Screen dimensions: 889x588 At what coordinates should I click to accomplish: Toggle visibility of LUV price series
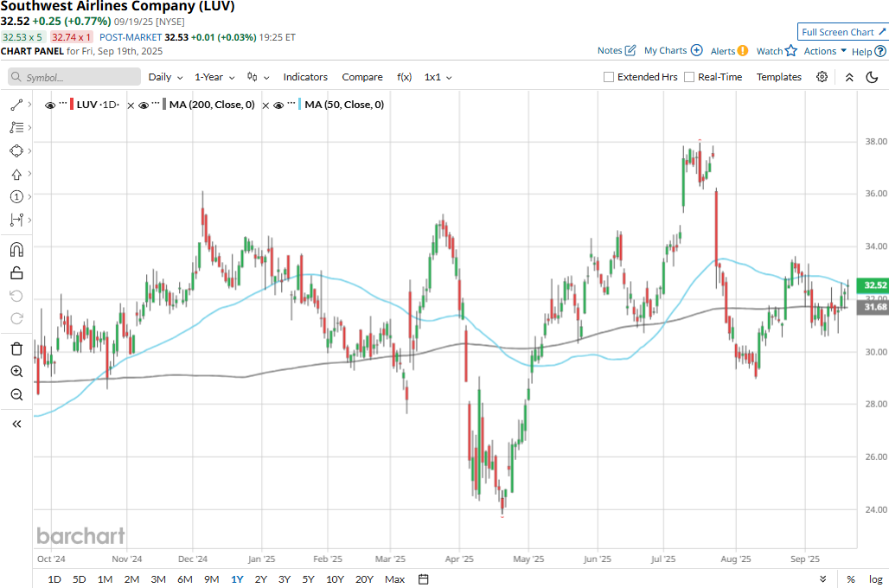pyautogui.click(x=50, y=105)
